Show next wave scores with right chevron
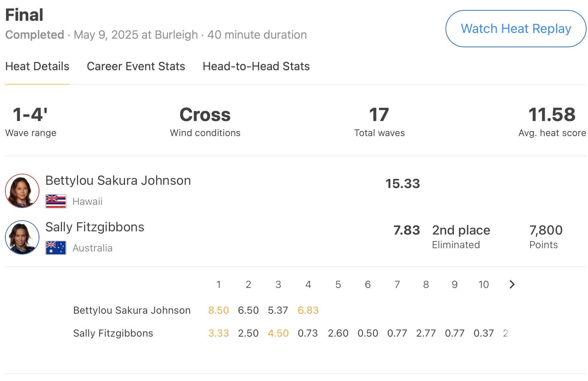Screen dimensions: 588x381 [x=512, y=284]
